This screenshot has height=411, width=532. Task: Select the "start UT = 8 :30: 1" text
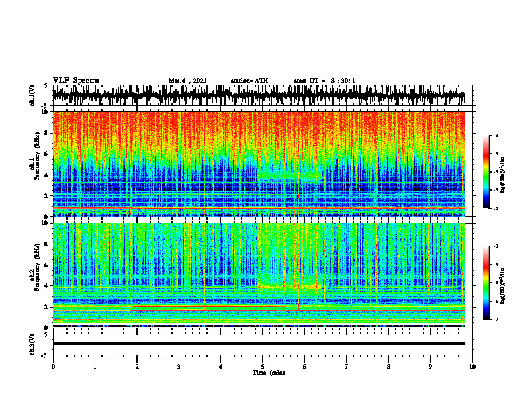tap(324, 81)
